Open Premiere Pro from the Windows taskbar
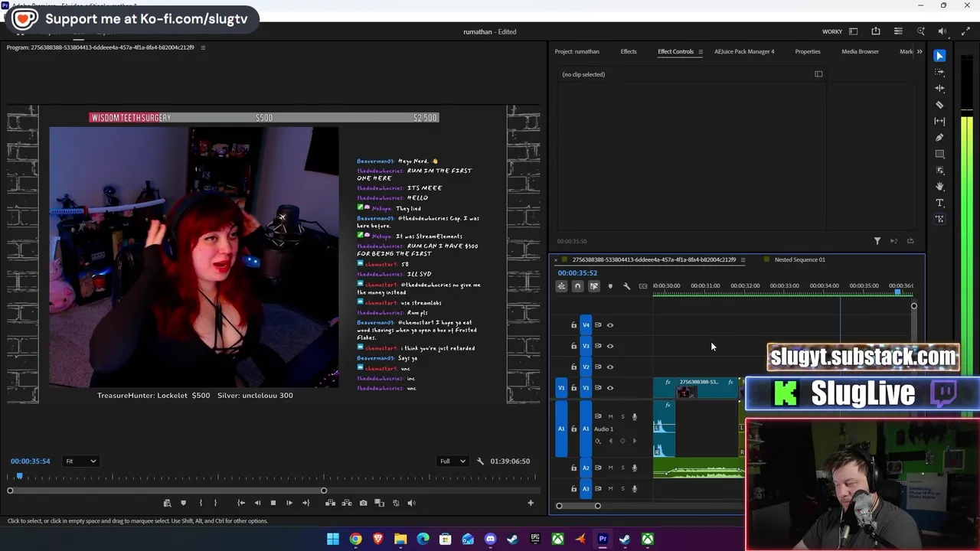 [x=603, y=539]
